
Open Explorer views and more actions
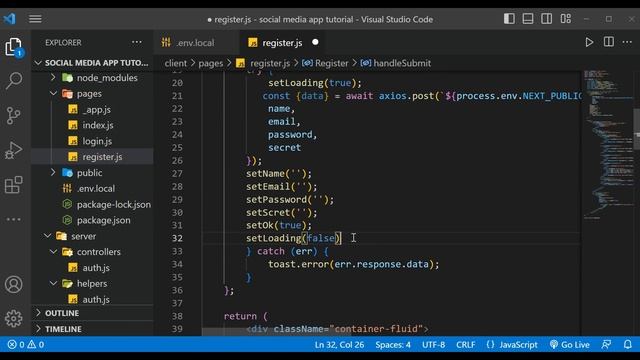(137, 42)
